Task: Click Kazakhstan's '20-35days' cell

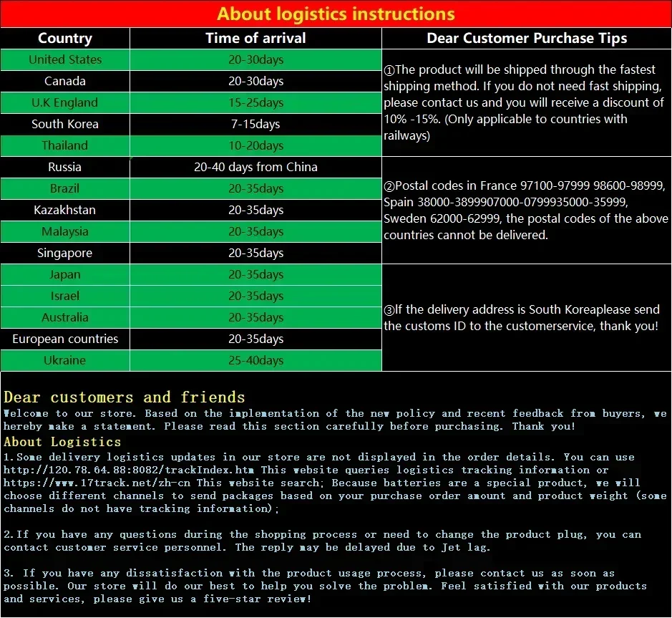Action: [x=256, y=210]
